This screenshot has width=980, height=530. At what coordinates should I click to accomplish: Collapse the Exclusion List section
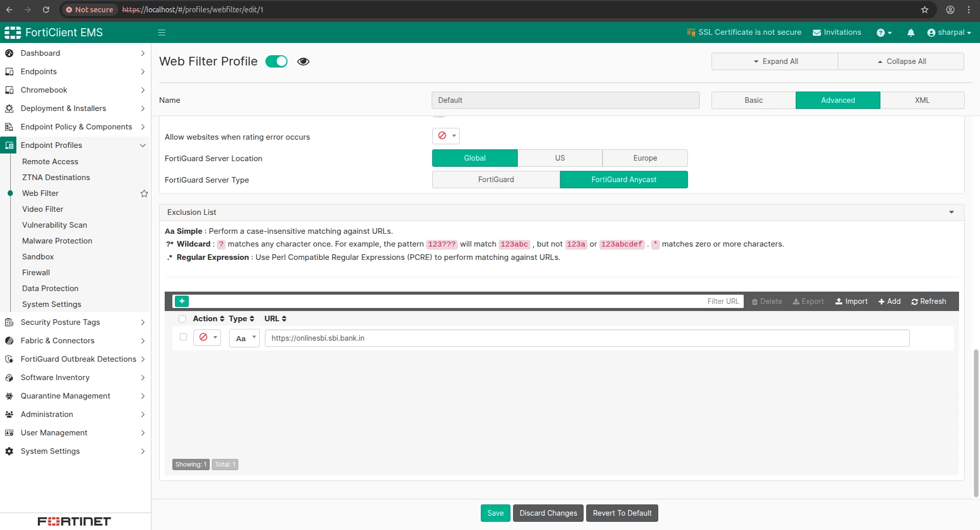click(951, 212)
